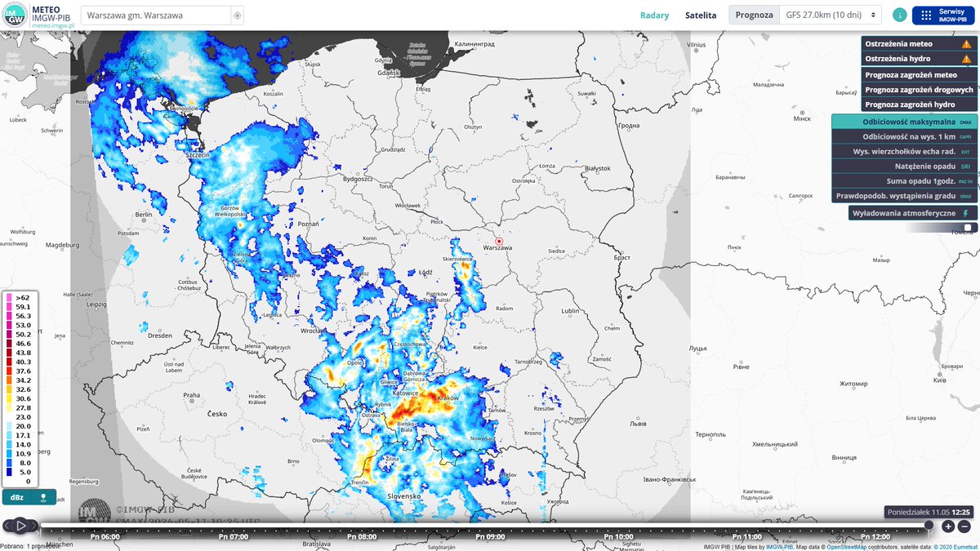Enable Prognoza zagrożeń hydro

[918, 104]
